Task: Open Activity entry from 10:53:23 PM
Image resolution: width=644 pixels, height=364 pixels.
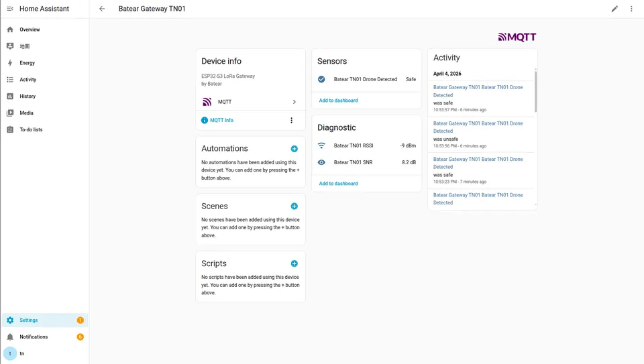Action: tap(478, 163)
